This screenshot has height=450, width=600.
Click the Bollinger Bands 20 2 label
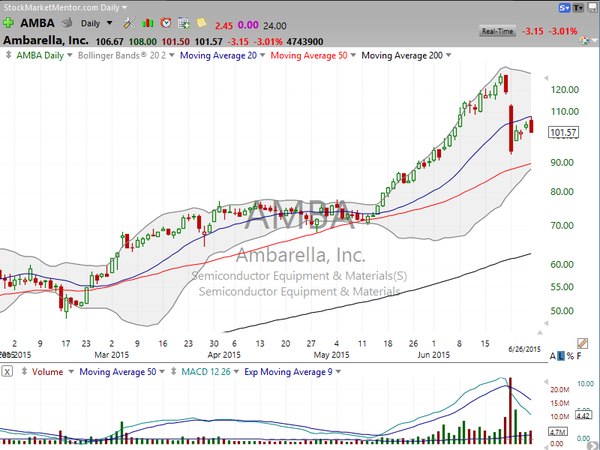tap(122, 55)
